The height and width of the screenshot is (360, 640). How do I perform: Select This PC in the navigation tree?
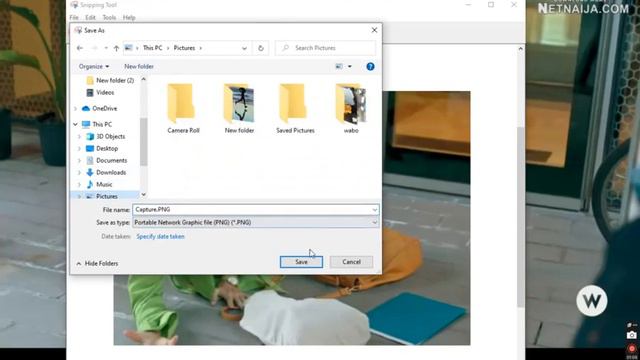tap(102, 124)
